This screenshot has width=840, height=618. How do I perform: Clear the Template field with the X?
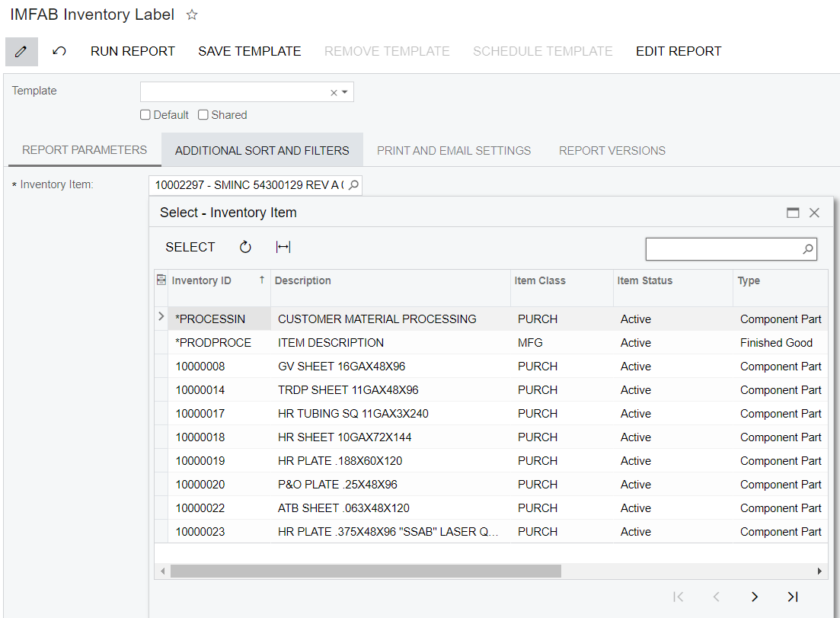(x=334, y=93)
